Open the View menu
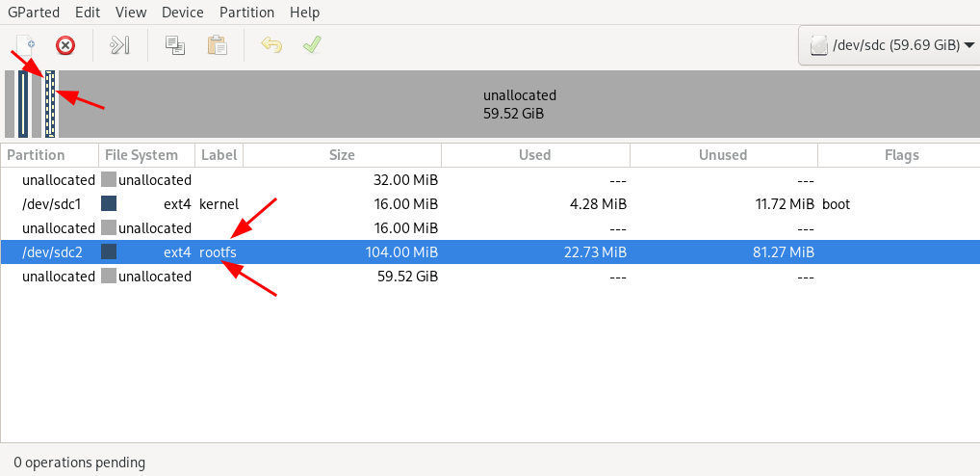The image size is (980, 476). (x=131, y=13)
